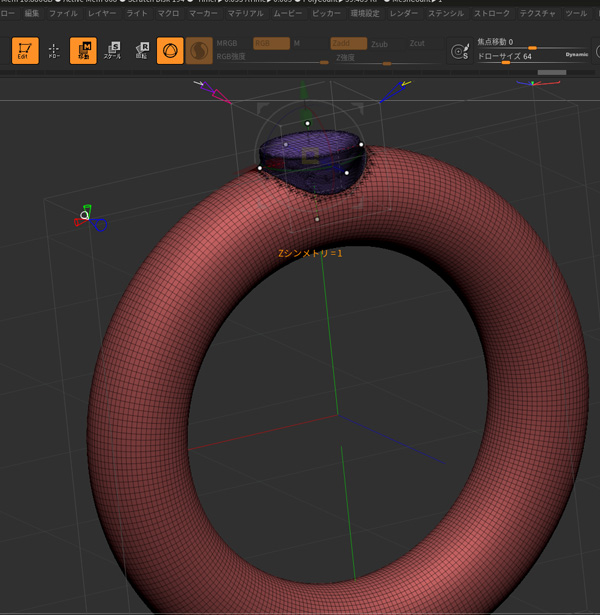Click the green cone on small axis widget
The image size is (600, 615).
point(87,209)
